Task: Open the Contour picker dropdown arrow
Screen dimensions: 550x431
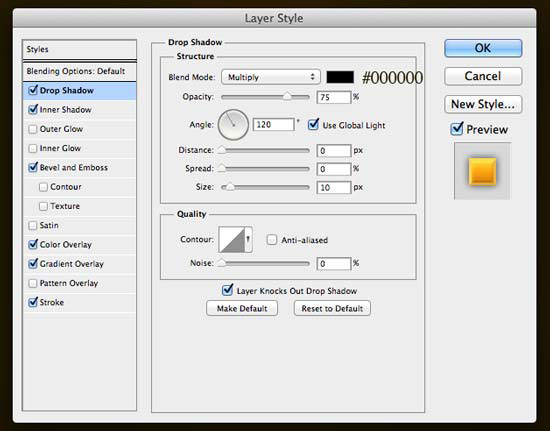Action: (248, 240)
